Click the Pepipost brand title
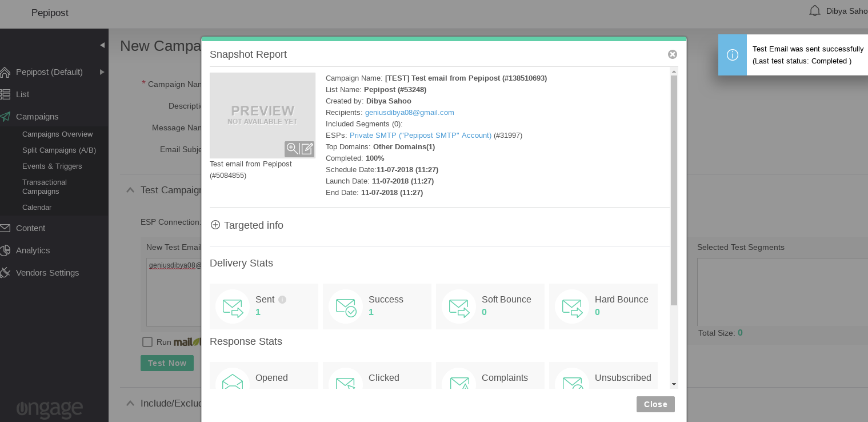The height and width of the screenshot is (422, 868). [50, 13]
